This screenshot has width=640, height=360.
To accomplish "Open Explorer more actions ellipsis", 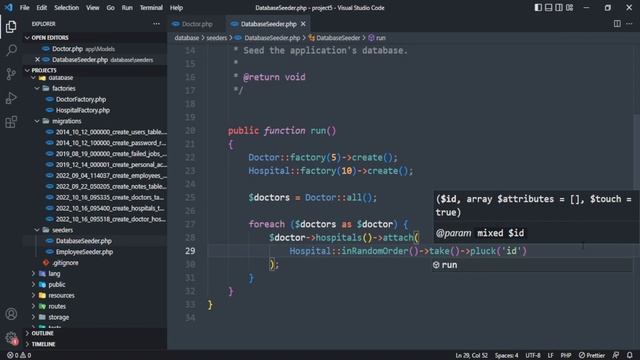I will [156, 24].
